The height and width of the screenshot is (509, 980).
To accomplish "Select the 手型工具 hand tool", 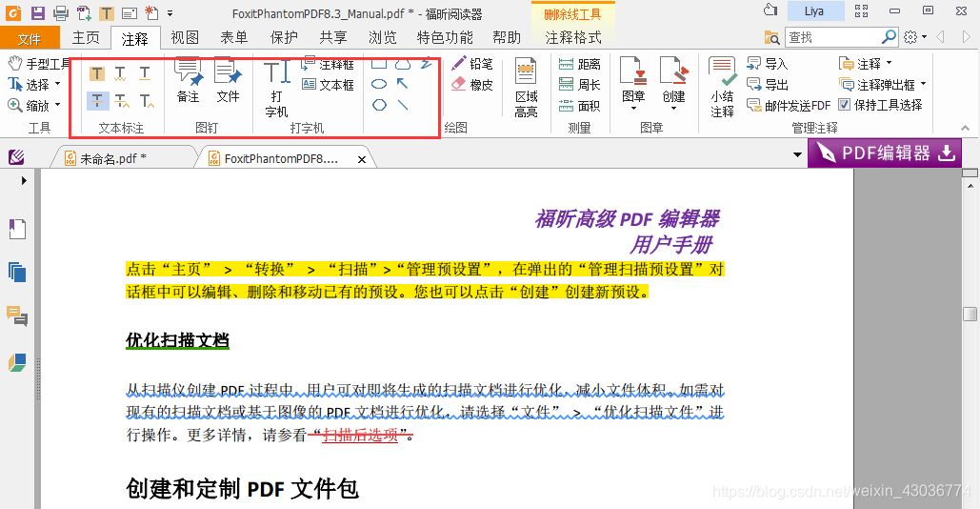I will 39,63.
